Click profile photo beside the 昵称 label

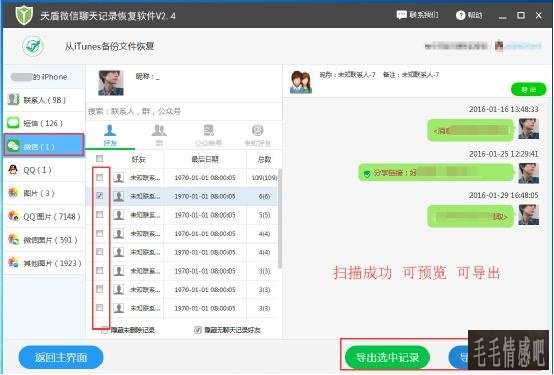click(x=111, y=83)
